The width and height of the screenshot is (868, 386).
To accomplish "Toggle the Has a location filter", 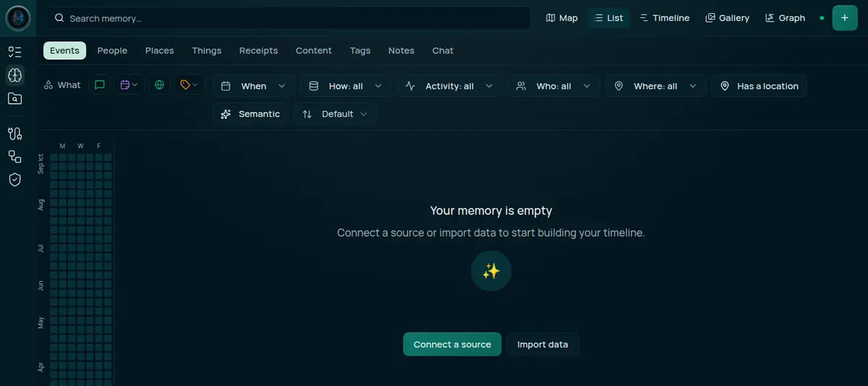I will (759, 86).
